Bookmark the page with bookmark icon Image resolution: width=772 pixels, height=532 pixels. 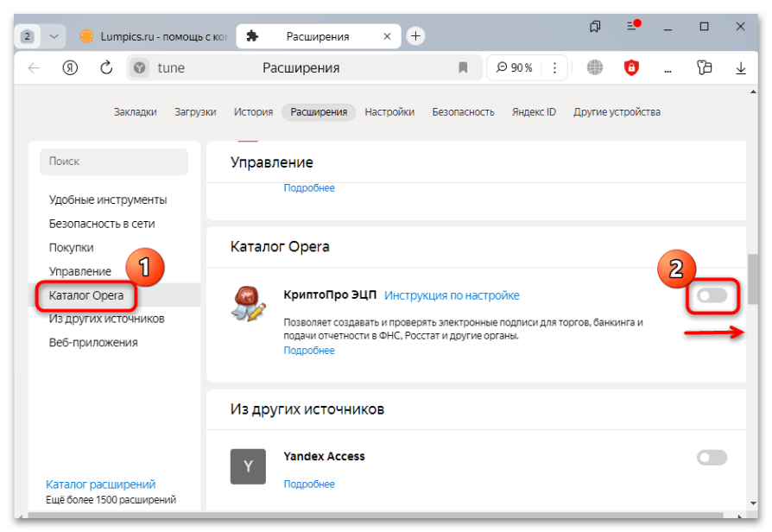tap(463, 67)
